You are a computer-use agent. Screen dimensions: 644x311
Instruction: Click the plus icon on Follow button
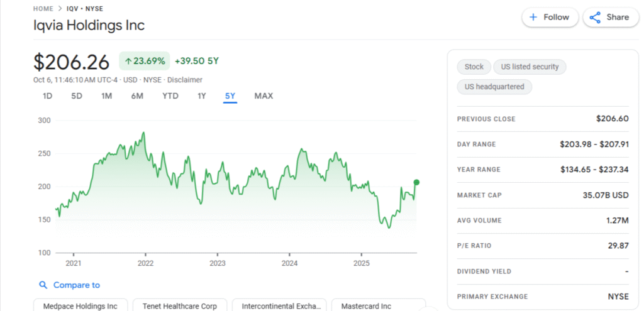click(x=533, y=18)
